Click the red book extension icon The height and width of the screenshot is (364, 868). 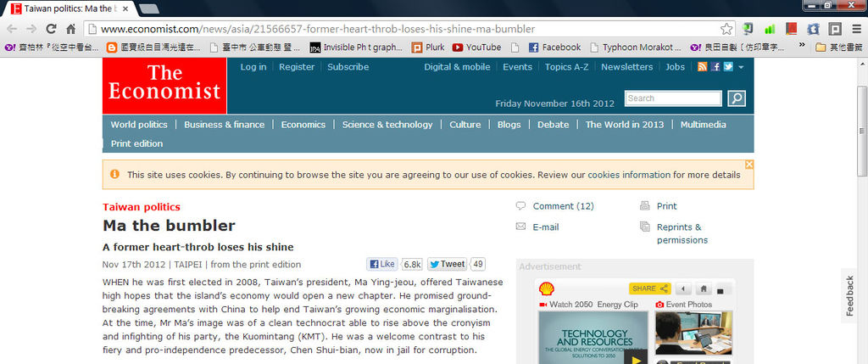[791, 29]
